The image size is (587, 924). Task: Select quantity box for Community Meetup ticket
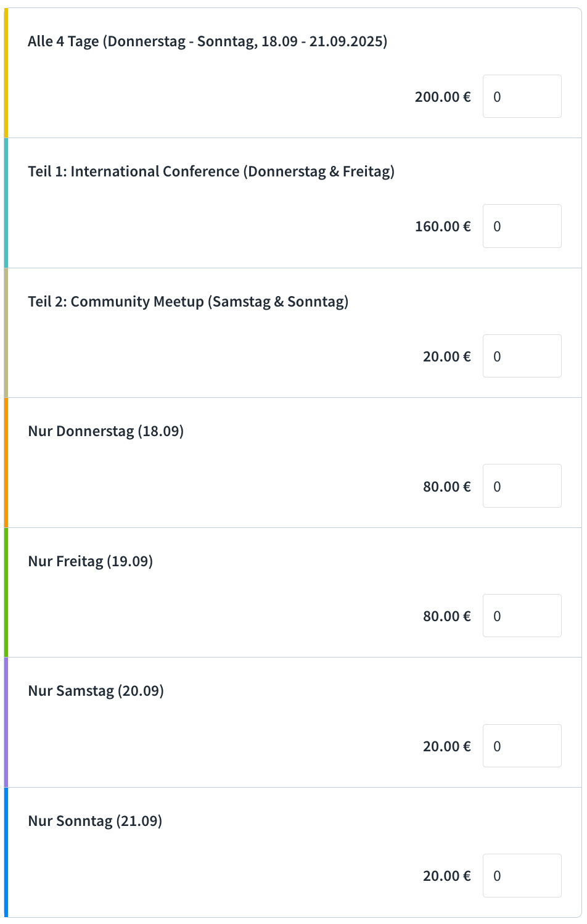click(522, 356)
